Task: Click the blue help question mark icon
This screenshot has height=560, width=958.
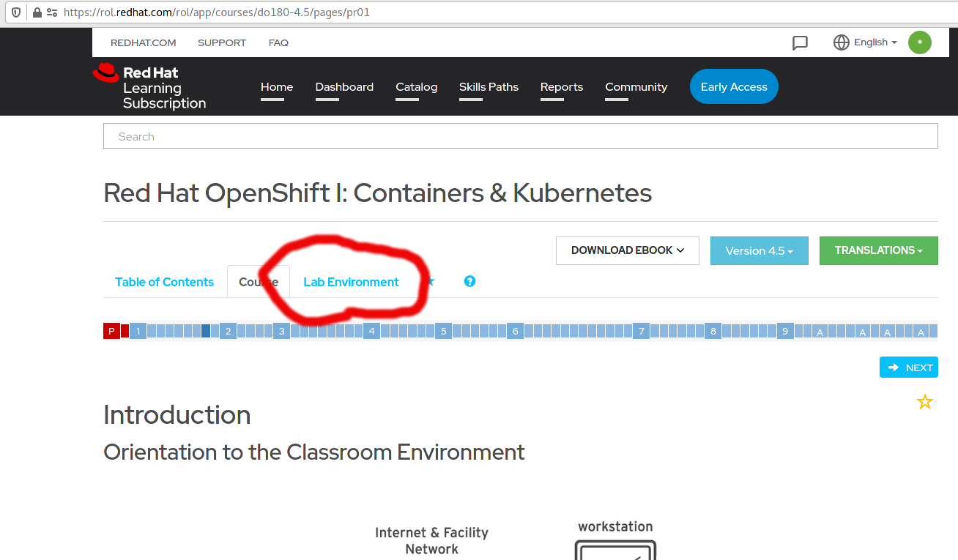Action: point(469,281)
